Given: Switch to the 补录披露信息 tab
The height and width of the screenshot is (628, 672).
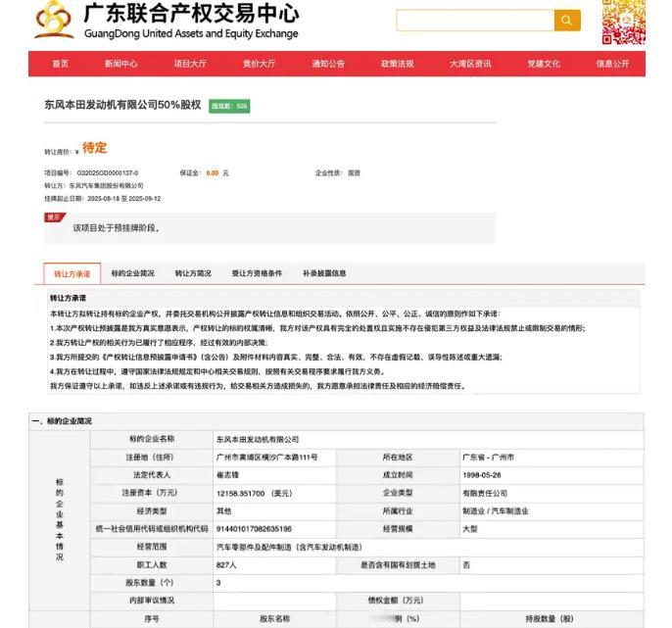Looking at the screenshot, I should point(324,273).
